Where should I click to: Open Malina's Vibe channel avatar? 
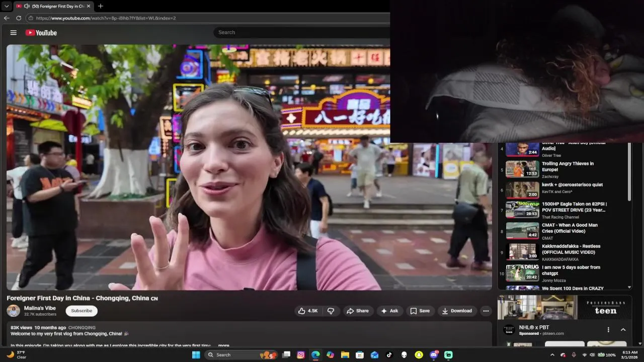(x=14, y=311)
